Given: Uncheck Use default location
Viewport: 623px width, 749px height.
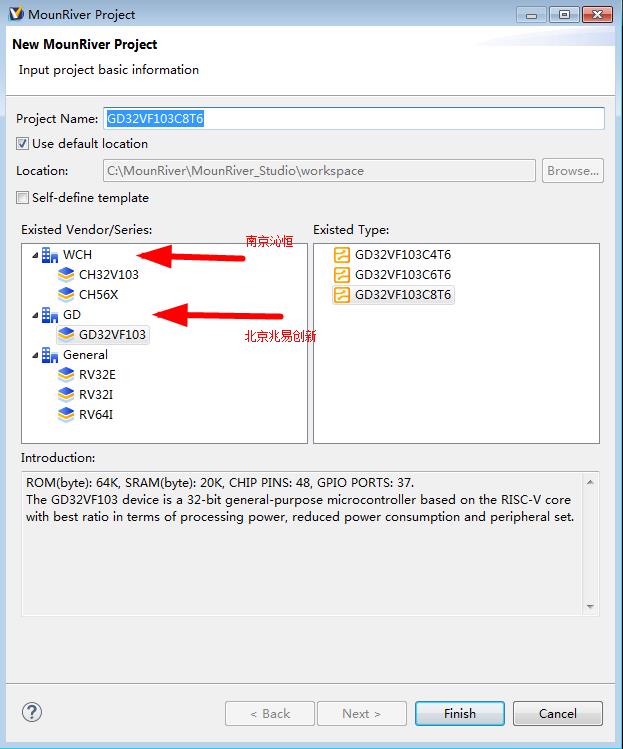Looking at the screenshot, I should [x=22, y=144].
